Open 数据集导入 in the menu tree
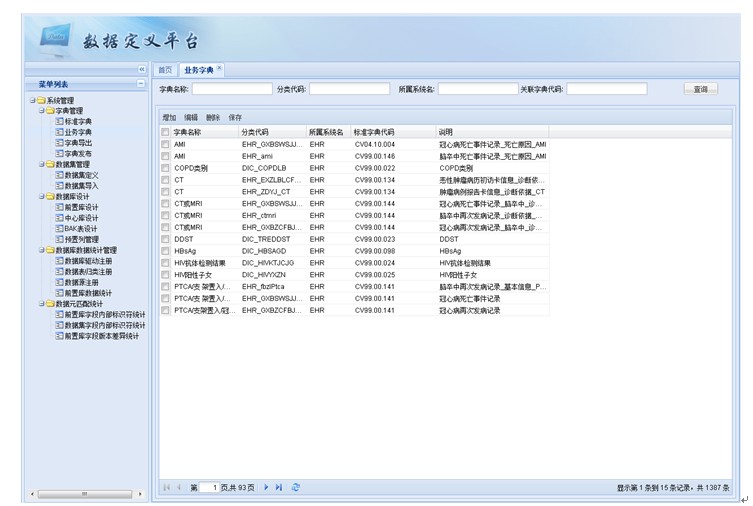Image resolution: width=753 pixels, height=506 pixels. [x=81, y=185]
